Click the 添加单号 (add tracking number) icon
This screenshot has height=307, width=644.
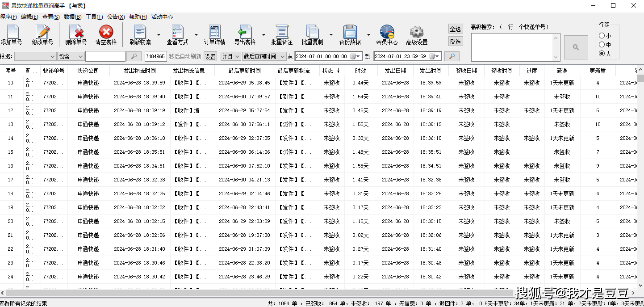(12, 32)
